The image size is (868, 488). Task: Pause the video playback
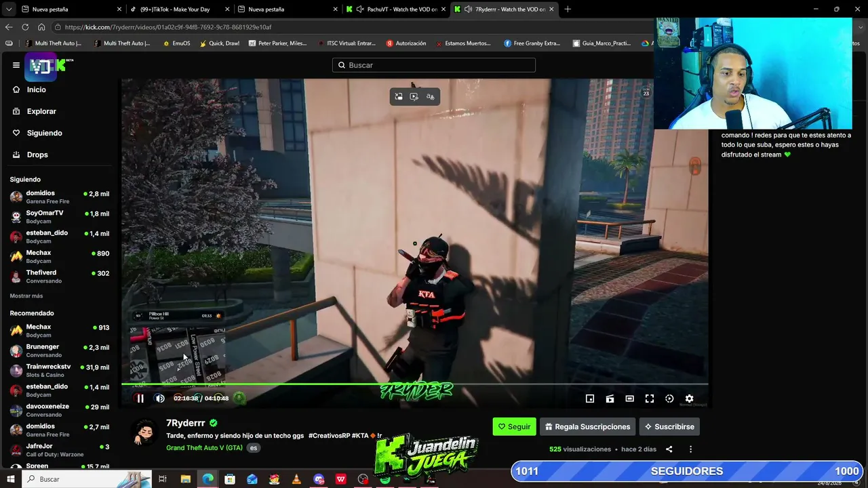point(140,399)
